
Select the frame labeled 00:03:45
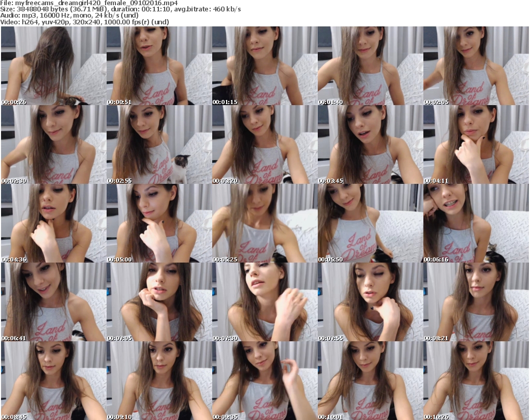[371, 144]
